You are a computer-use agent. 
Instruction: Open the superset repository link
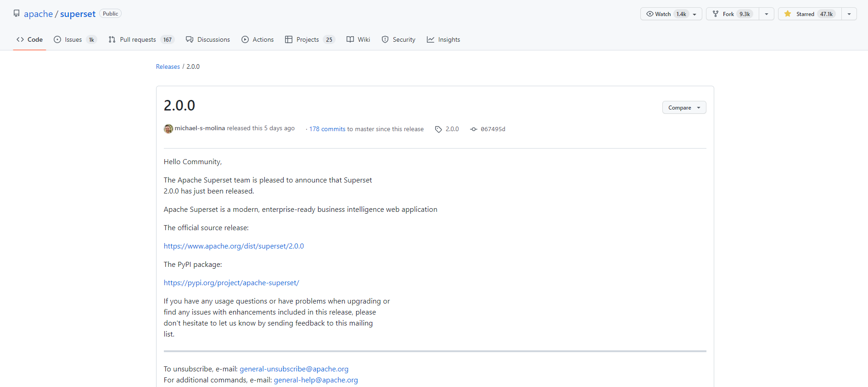(x=78, y=14)
